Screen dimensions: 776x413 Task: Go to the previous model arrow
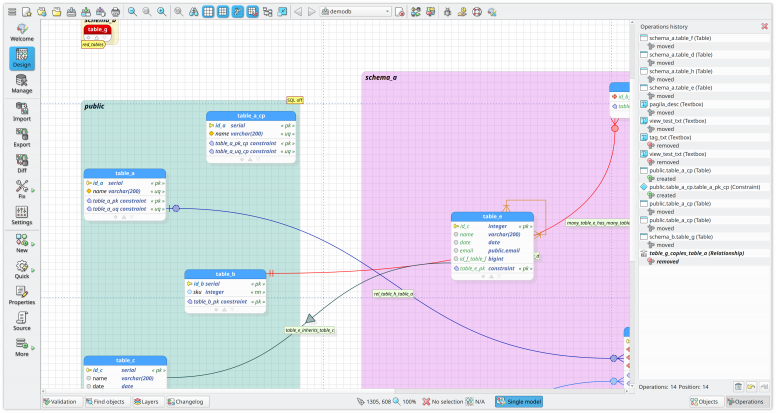(x=298, y=11)
